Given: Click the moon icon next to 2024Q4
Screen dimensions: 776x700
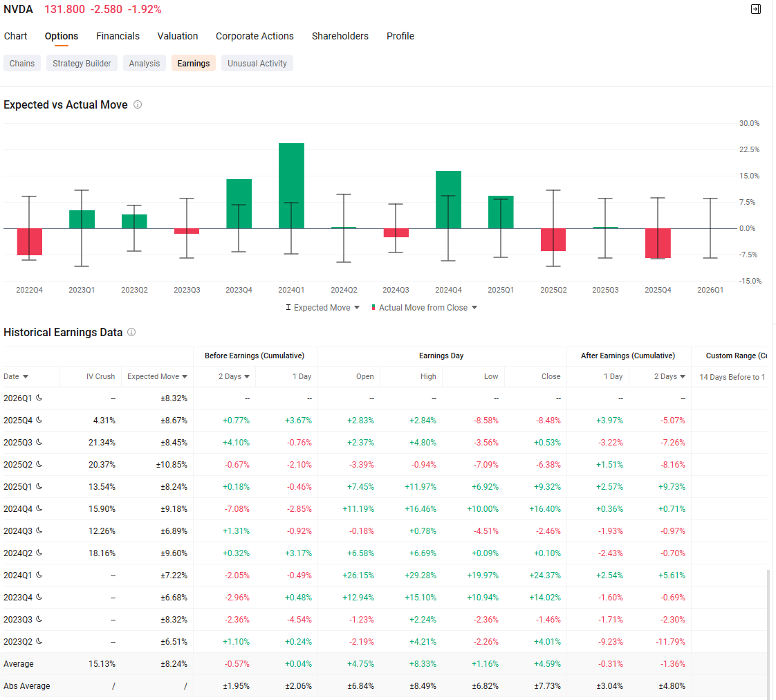Looking at the screenshot, I should click(39, 508).
